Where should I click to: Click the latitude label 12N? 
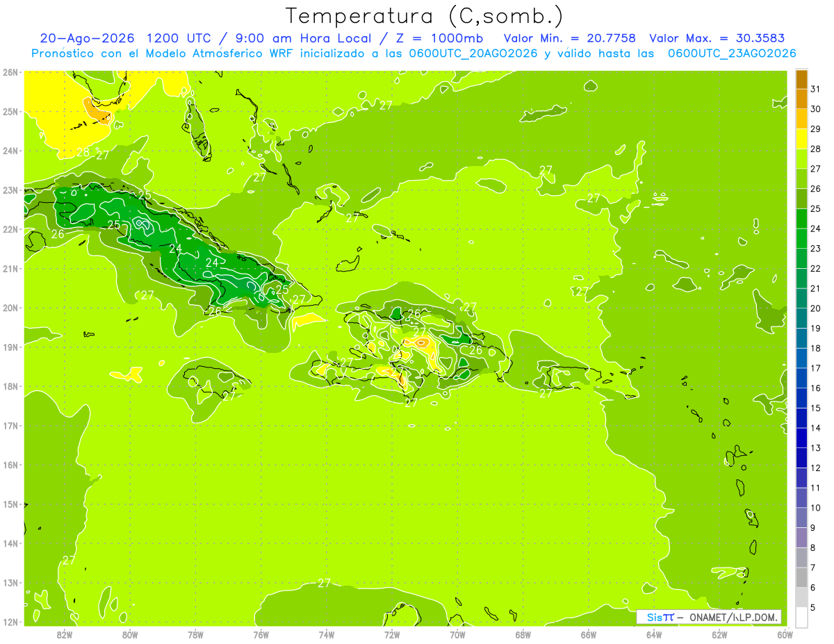10,622
